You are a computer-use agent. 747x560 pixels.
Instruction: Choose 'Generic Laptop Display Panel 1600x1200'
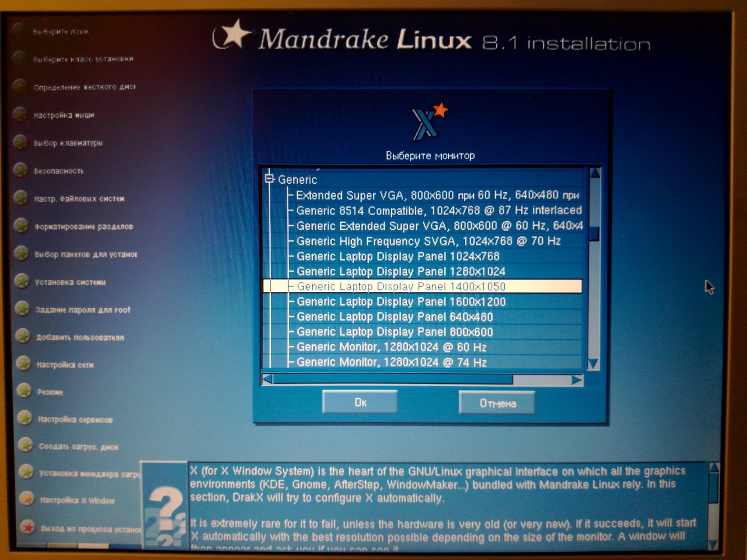[401, 302]
